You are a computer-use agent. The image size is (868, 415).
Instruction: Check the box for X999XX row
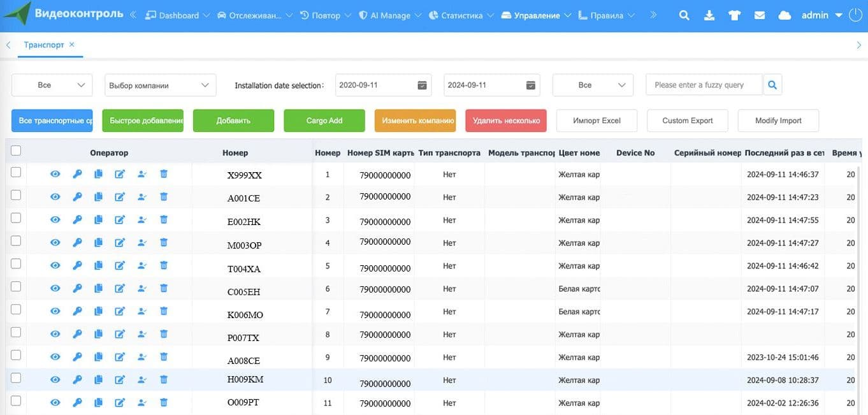16,172
